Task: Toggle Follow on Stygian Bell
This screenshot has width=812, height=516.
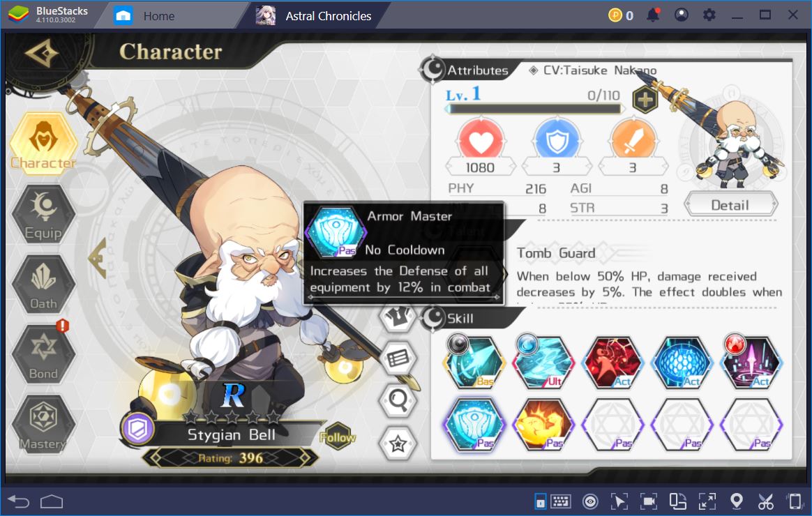Action: (338, 437)
